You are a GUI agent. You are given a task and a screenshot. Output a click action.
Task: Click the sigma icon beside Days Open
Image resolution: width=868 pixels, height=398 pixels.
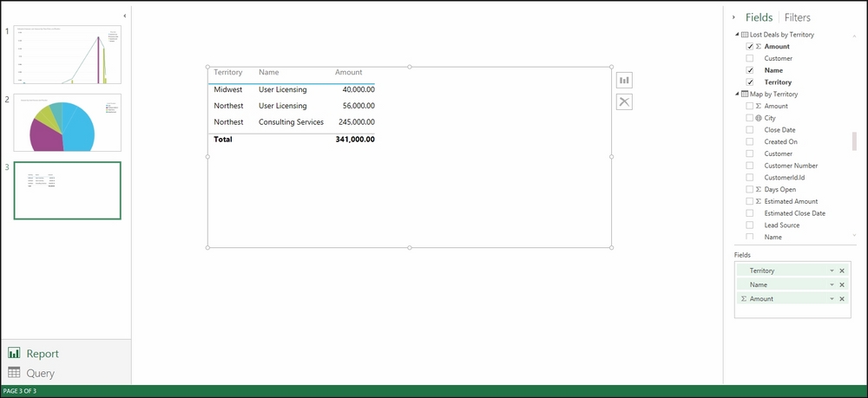[x=759, y=189]
